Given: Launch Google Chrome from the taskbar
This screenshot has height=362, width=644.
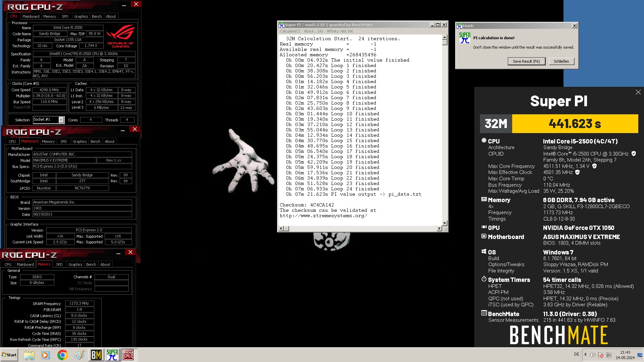Looking at the screenshot, I should (x=62, y=355).
